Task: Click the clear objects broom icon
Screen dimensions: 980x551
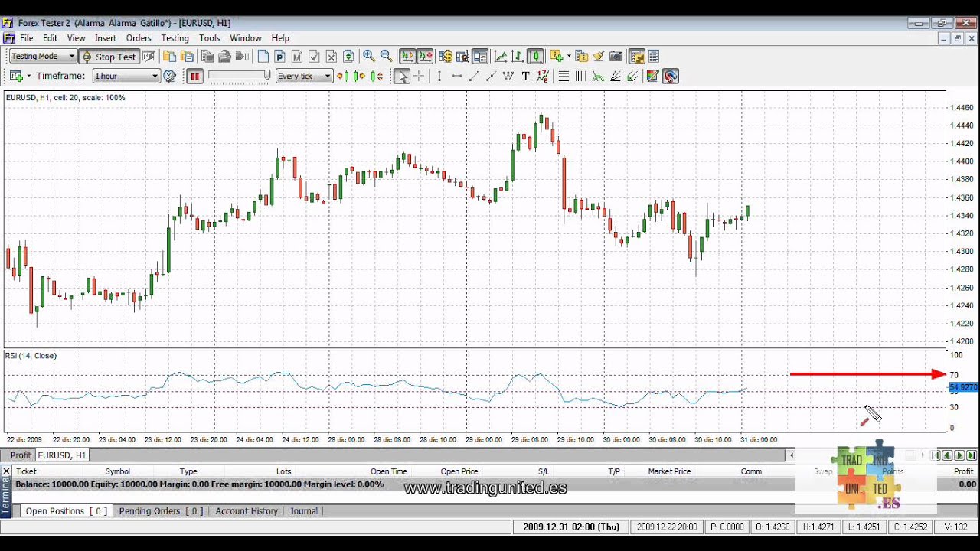Action: 598,56
